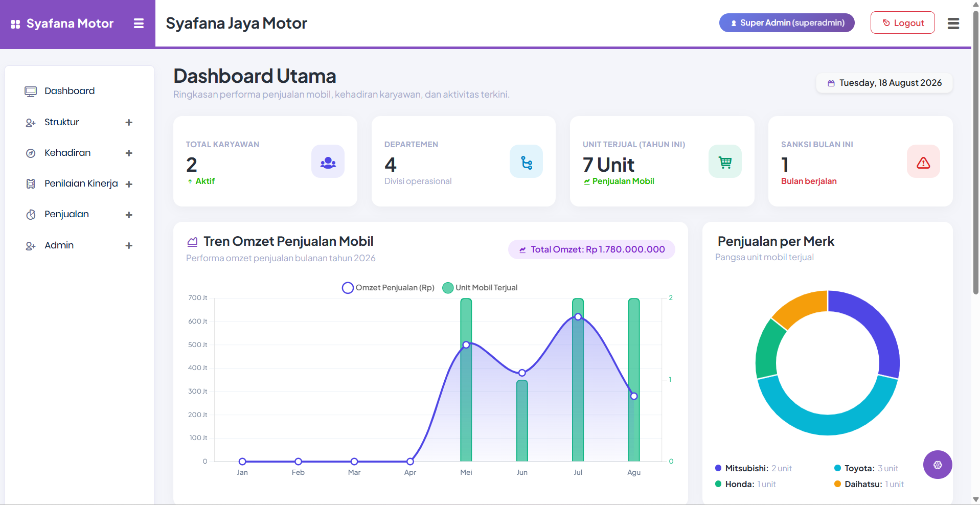This screenshot has width=980, height=505.
Task: Click the Dashboard monitor icon in sidebar
Action: point(31,91)
